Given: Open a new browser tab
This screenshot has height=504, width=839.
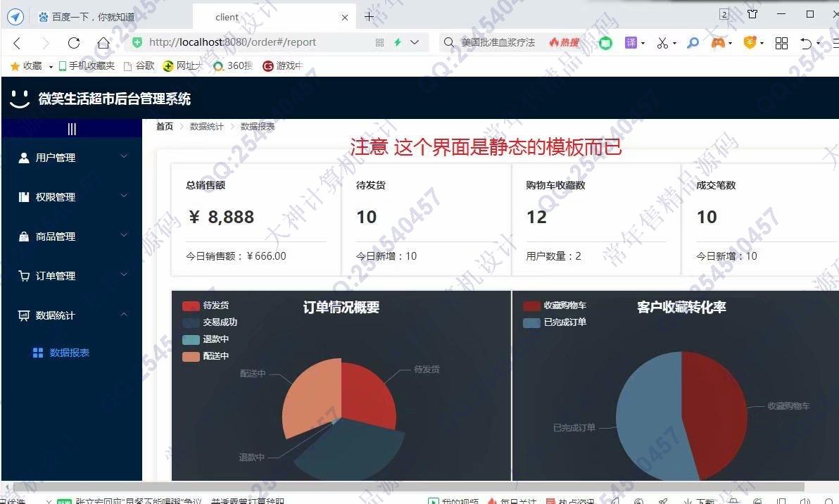Looking at the screenshot, I should [x=369, y=17].
